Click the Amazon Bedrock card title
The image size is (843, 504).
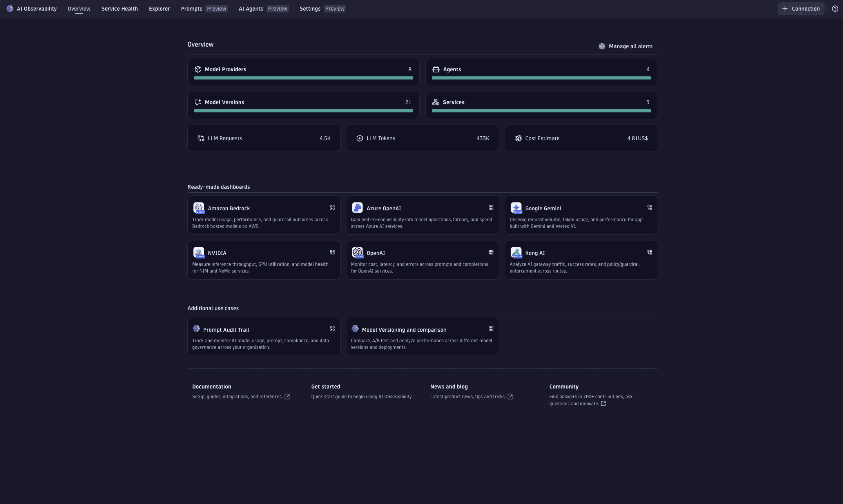tap(229, 208)
